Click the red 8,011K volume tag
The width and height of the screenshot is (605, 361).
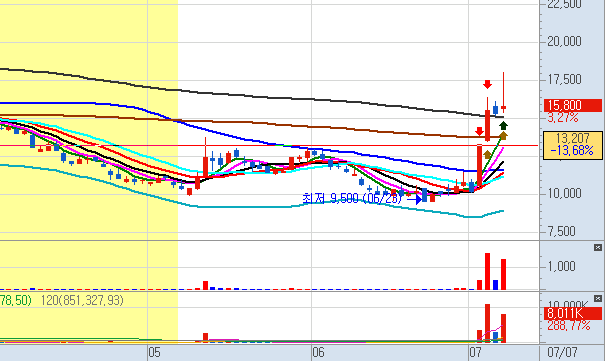point(573,313)
